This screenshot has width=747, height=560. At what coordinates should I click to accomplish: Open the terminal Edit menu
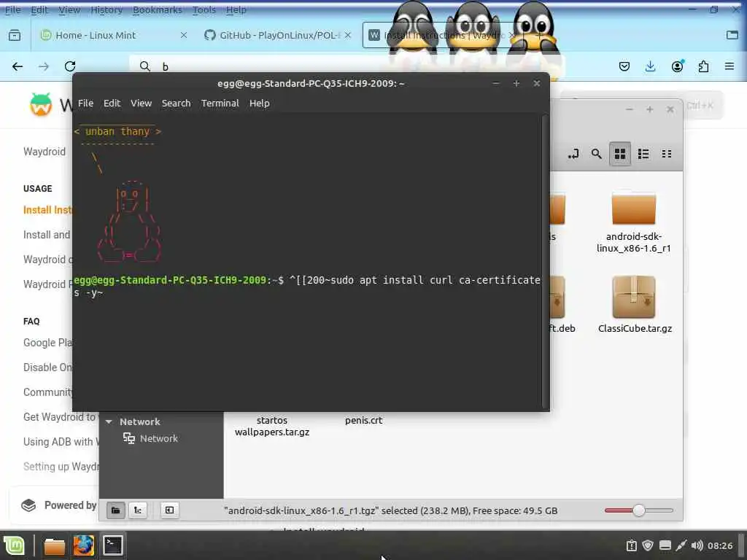point(112,104)
